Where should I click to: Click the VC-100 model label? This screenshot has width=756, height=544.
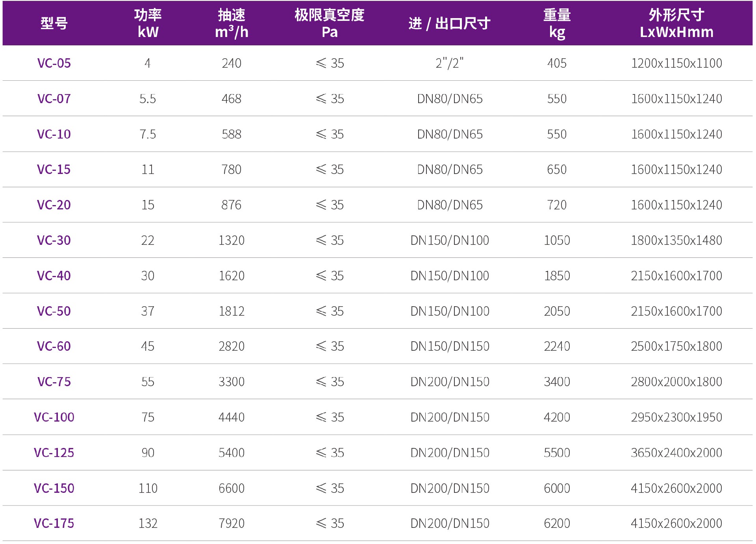point(54,417)
